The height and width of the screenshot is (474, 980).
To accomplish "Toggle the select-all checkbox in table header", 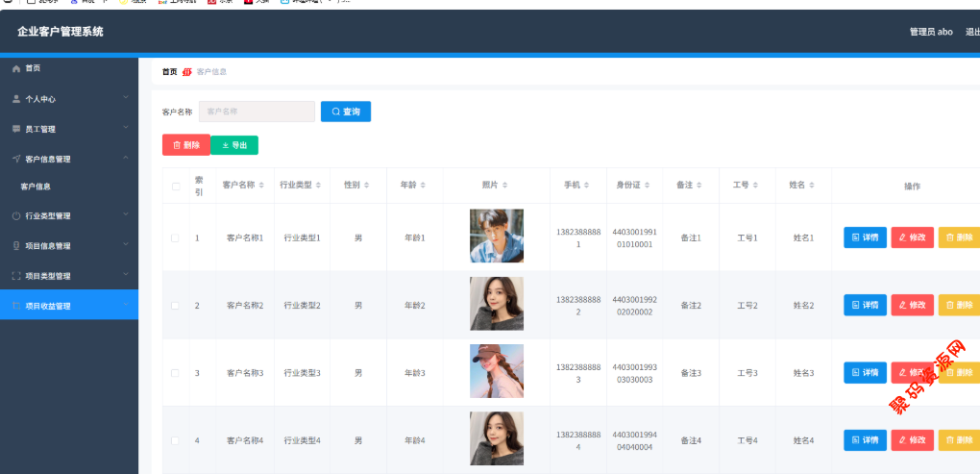I will tap(176, 187).
